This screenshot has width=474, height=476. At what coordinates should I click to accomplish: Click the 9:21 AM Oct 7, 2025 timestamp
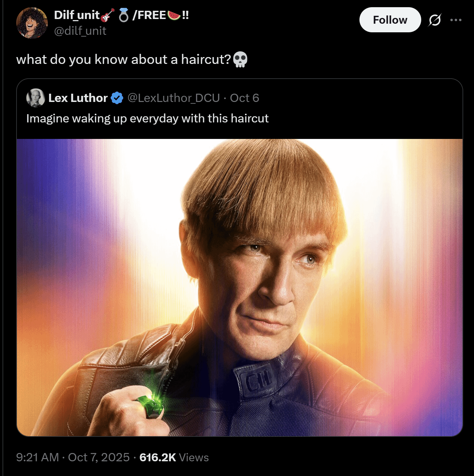pyautogui.click(x=73, y=457)
